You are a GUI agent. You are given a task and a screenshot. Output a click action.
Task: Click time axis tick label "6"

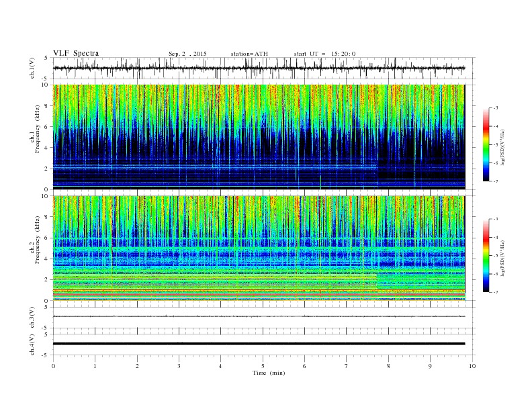point(304,366)
